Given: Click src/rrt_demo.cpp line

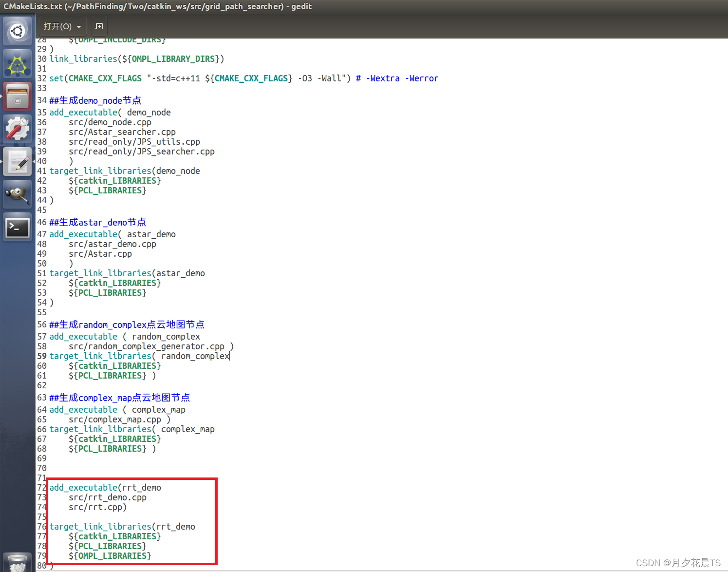Looking at the screenshot, I should tap(108, 497).
